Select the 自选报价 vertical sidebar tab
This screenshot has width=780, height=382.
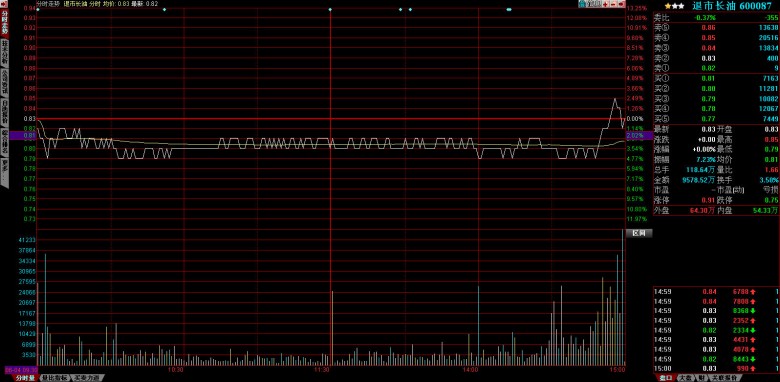tap(4, 112)
